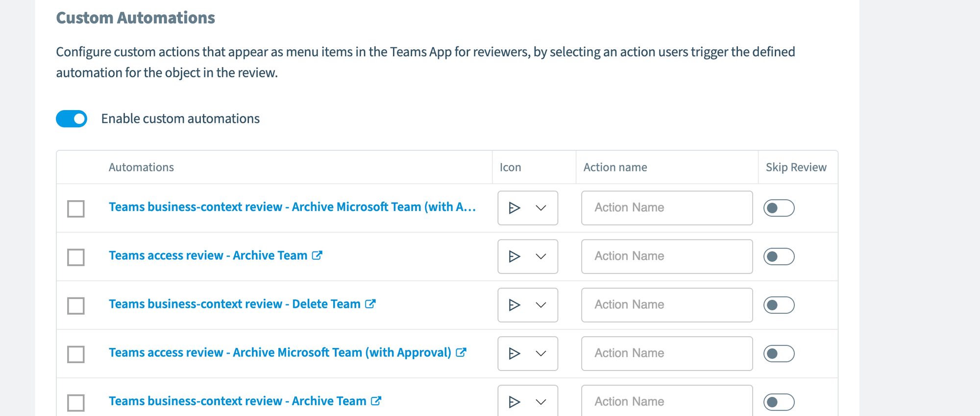The width and height of the screenshot is (980, 416).
Task: Open icon dropdown for business-context review - Delete Team
Action: click(528, 305)
